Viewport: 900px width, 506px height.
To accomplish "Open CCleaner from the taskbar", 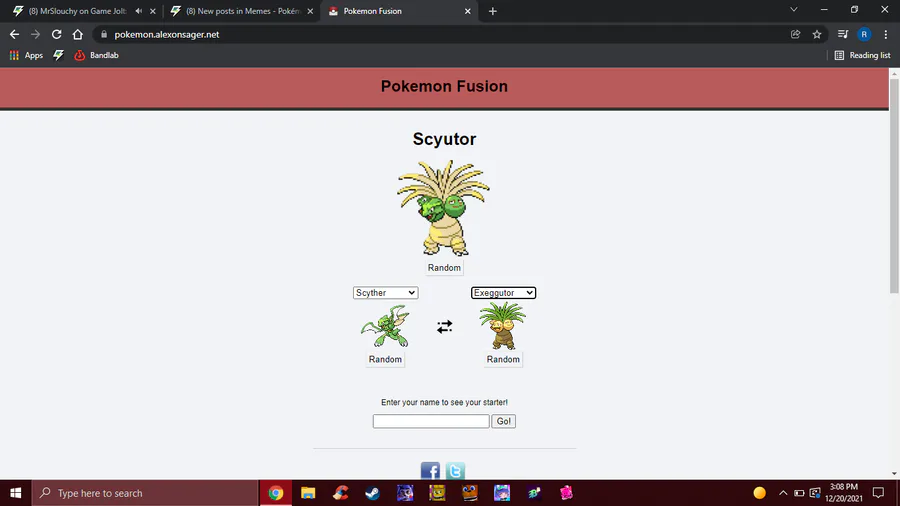I will point(340,493).
